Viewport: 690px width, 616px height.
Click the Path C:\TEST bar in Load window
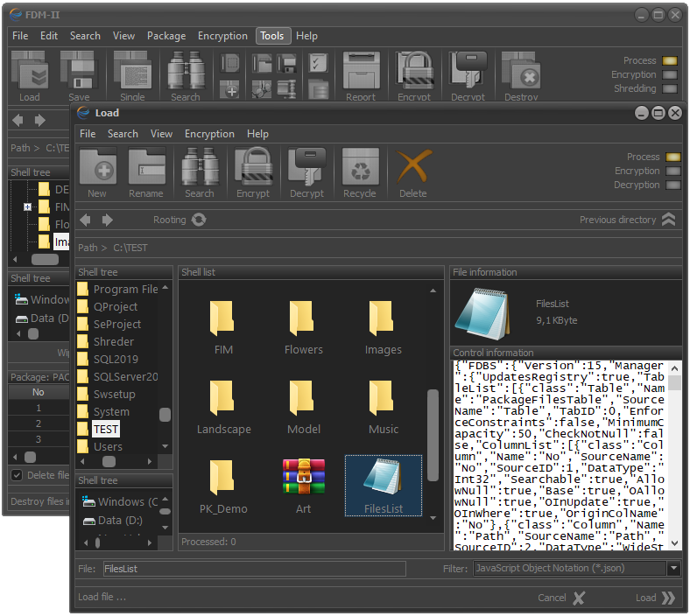pyautogui.click(x=378, y=248)
